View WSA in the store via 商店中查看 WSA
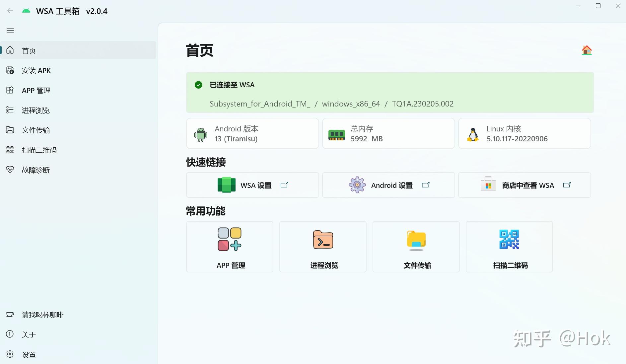Viewport: 626px width, 364px height. (x=524, y=185)
